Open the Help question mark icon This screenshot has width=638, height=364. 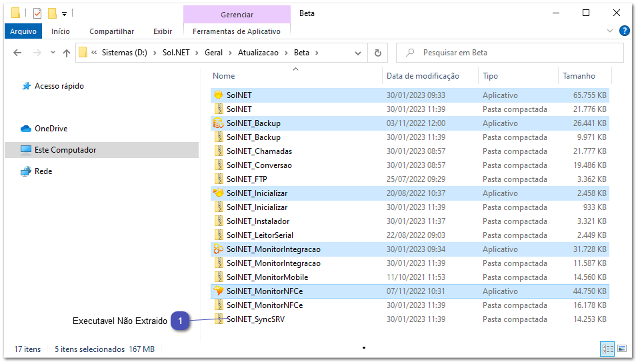pyautogui.click(x=624, y=31)
